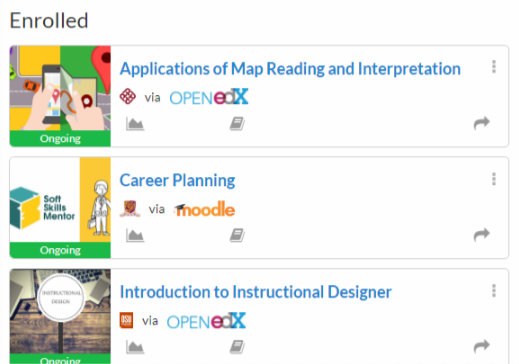
Task: Open book icon for Career Planning course
Action: coord(237,235)
